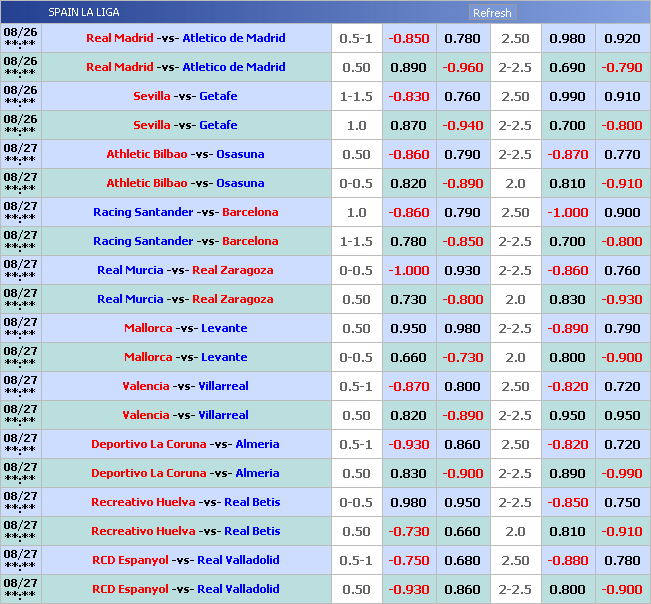Select Real Madrid -0.850 odds at 0.5-1 handicap
Screen dimensions: 651x604
[409, 39]
